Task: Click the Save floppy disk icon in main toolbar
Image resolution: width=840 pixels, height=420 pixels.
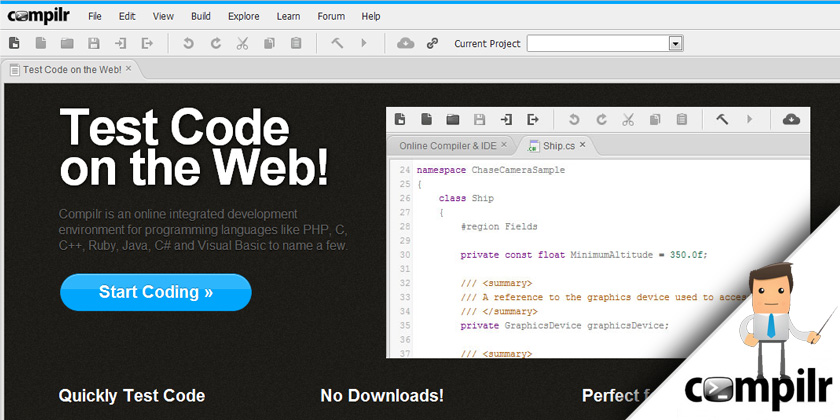Action: coord(94,43)
